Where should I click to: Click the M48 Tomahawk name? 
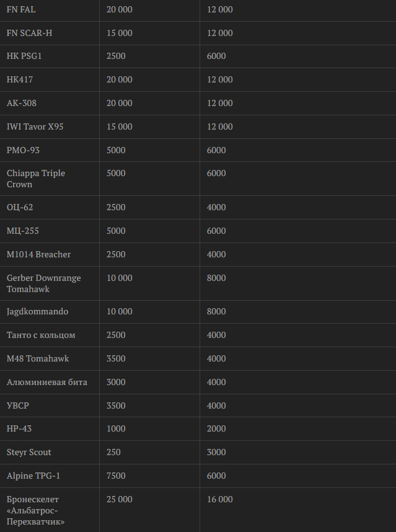[x=38, y=358]
